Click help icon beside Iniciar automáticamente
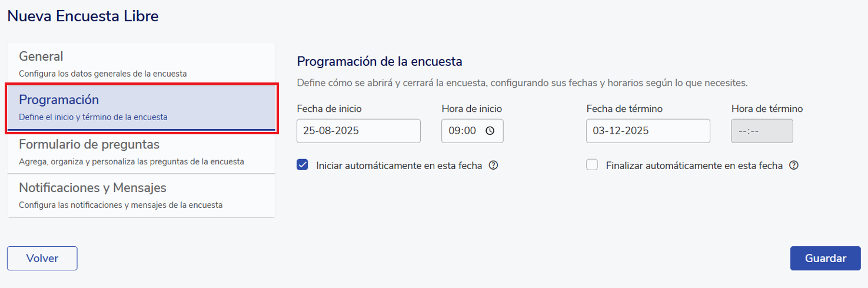The image size is (868, 288). point(494,165)
